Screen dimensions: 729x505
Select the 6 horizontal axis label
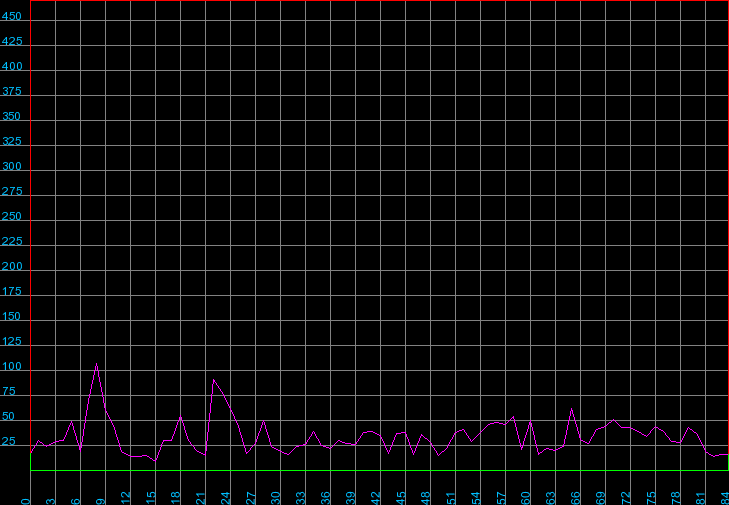tap(76, 500)
